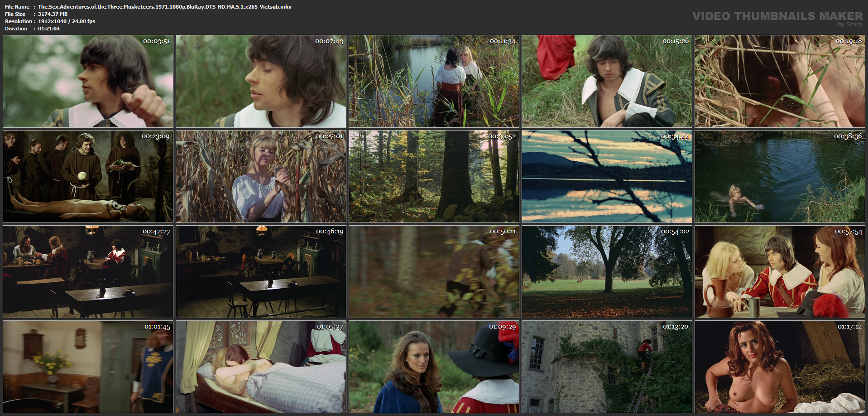This screenshot has height=416, width=868.
Task: Click the .mkv file name text
Action: coord(165,7)
